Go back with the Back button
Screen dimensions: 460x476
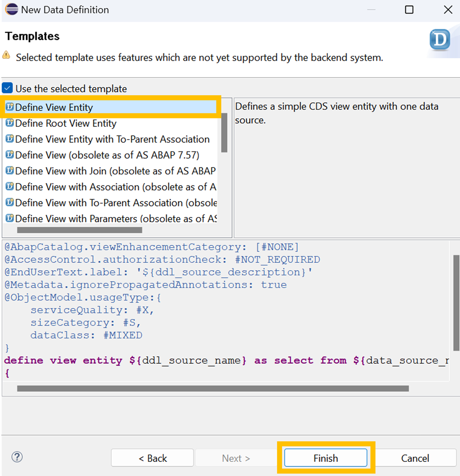click(152, 458)
